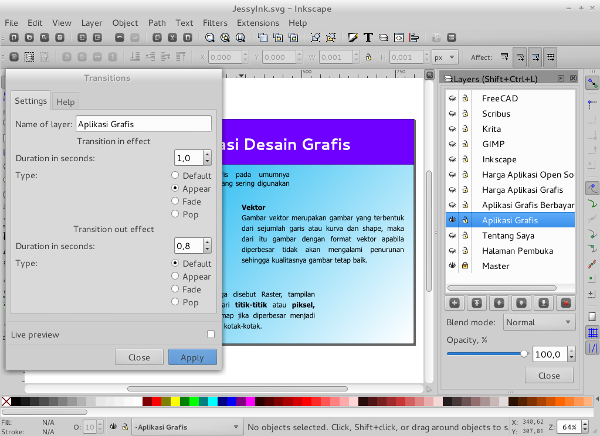Raise layer to top button in Layers panel
Viewport: 600px width, 436px height.
[x=476, y=304]
